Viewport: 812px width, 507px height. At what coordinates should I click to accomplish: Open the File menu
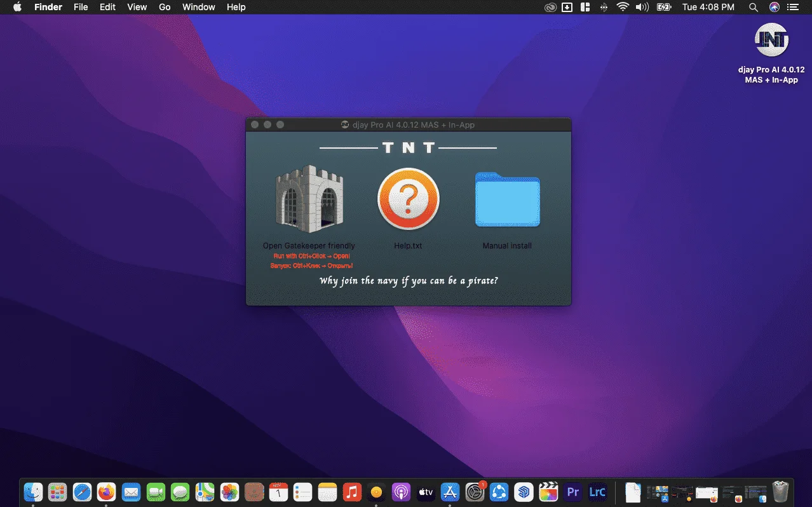(81, 7)
